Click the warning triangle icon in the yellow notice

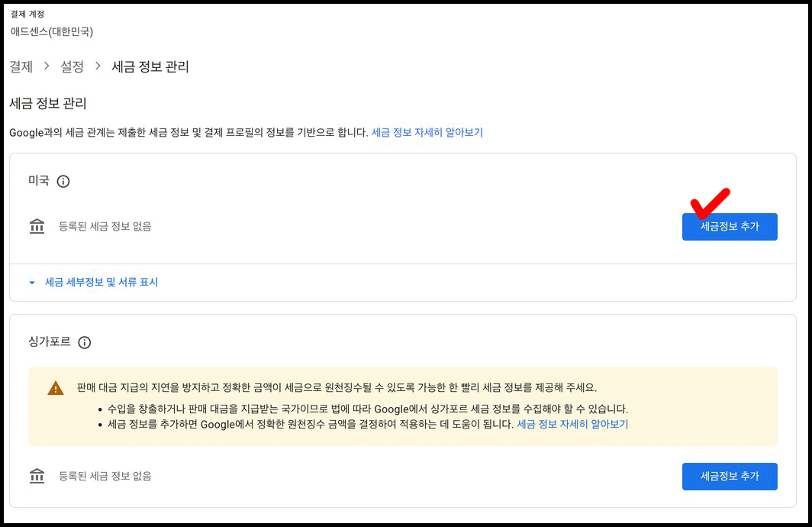tap(56, 388)
